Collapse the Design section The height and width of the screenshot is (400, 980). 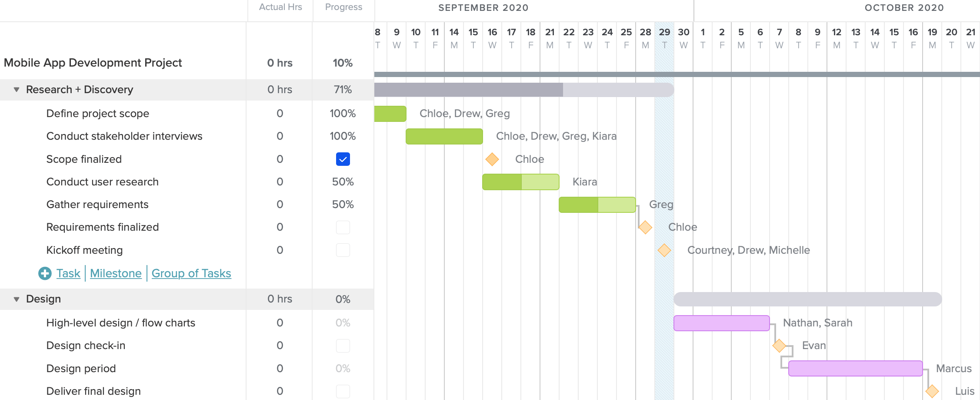tap(16, 299)
